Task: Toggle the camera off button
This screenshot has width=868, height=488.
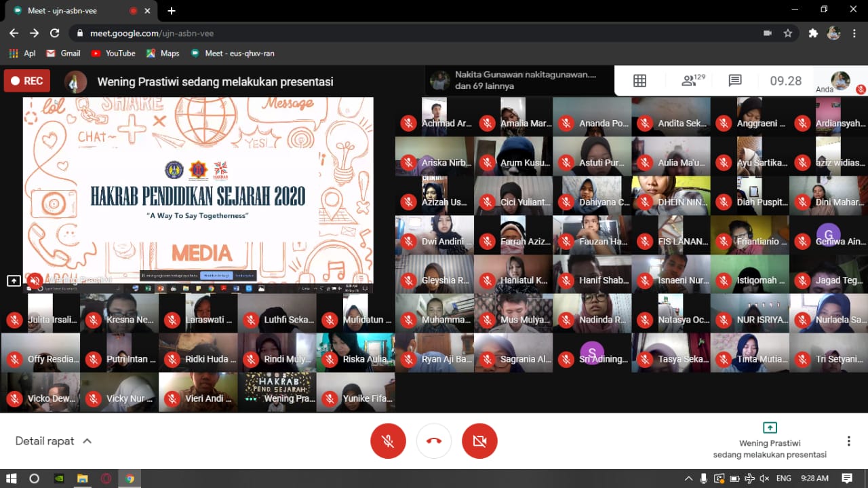Action: 479,441
